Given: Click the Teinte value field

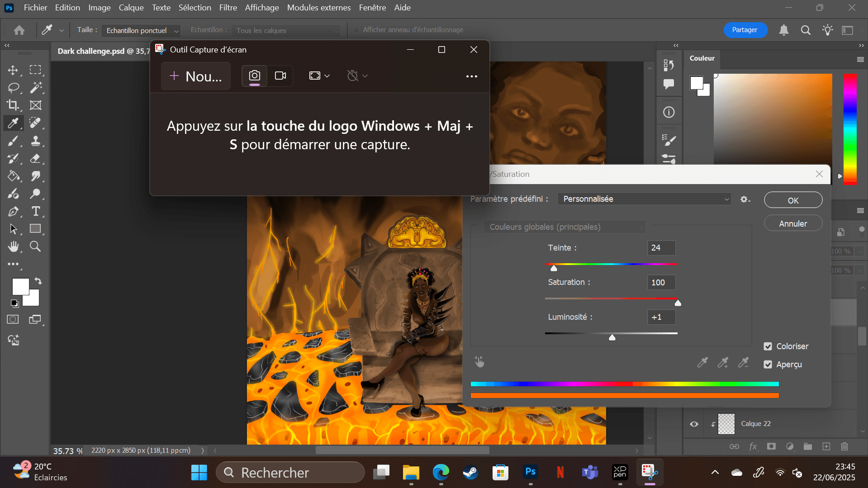Looking at the screenshot, I should (x=661, y=248).
